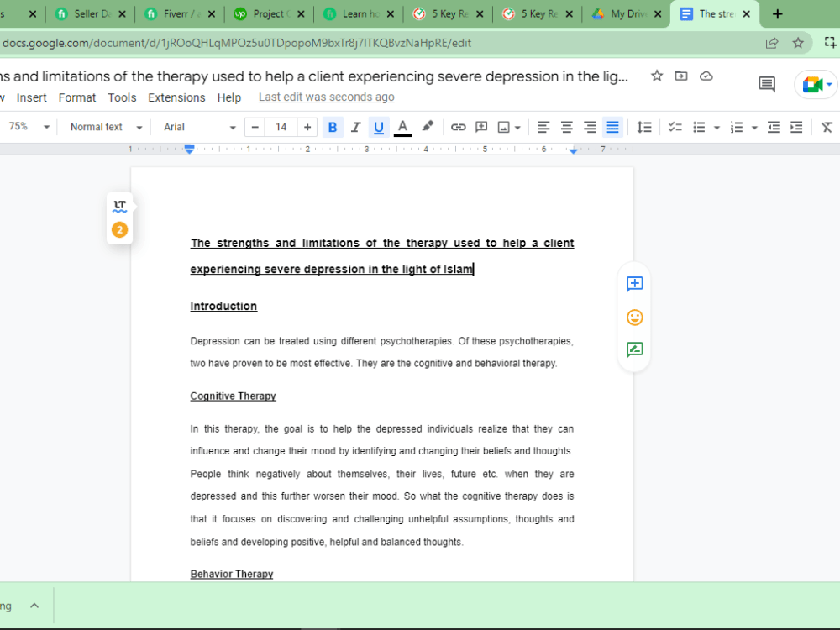This screenshot has height=630, width=840.
Task: Toggle bold formatting in the toolbar
Action: click(333, 127)
